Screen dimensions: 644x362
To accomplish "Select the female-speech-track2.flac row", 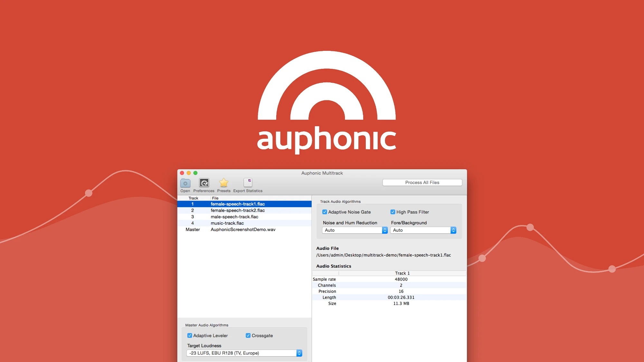I will click(x=238, y=210).
